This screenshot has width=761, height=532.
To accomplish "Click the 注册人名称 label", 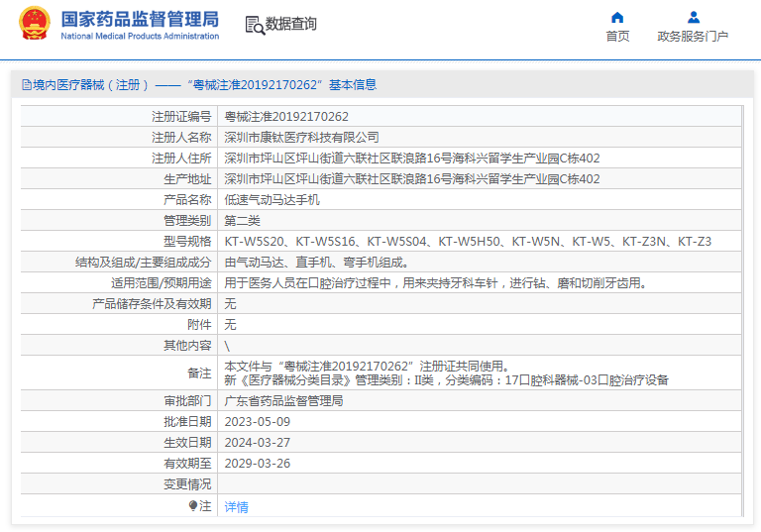I will [x=181, y=138].
